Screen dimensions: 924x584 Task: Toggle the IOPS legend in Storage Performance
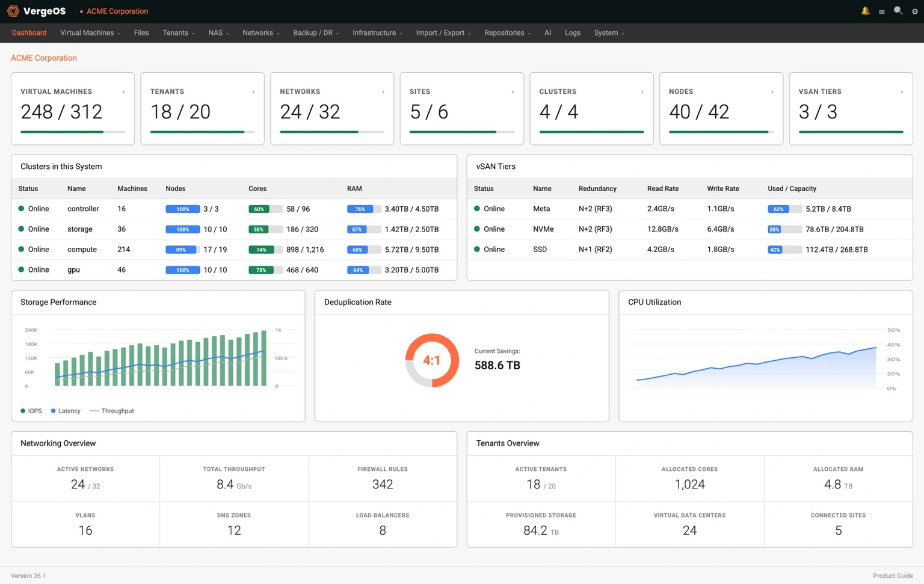[31, 411]
